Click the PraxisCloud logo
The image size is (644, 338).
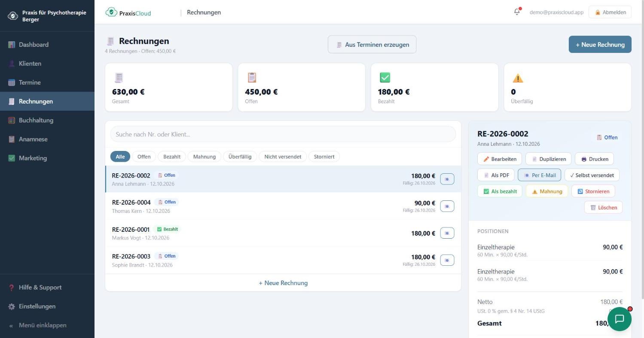pos(128,12)
